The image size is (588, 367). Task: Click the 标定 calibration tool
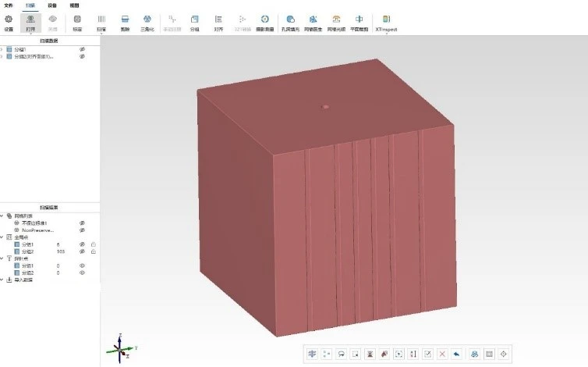[x=77, y=23]
